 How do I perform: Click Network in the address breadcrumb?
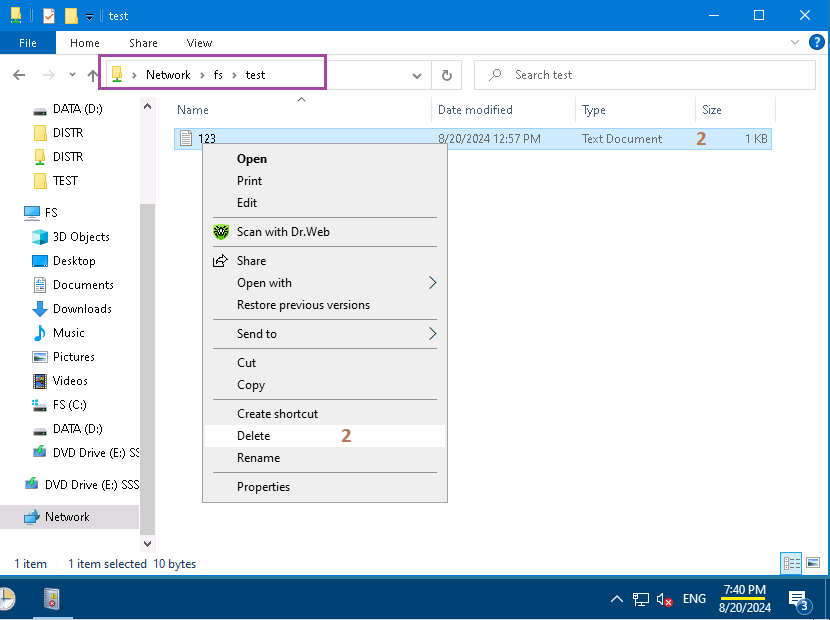(x=168, y=75)
